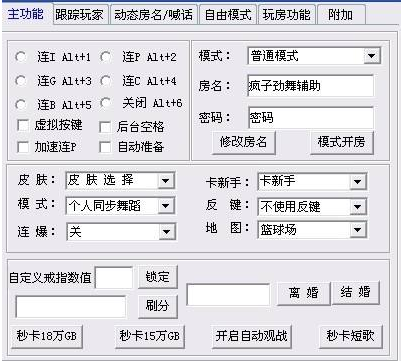The image size is (405, 363).
Task: Toggle the 后台空格 checkbox
Action: click(105, 127)
